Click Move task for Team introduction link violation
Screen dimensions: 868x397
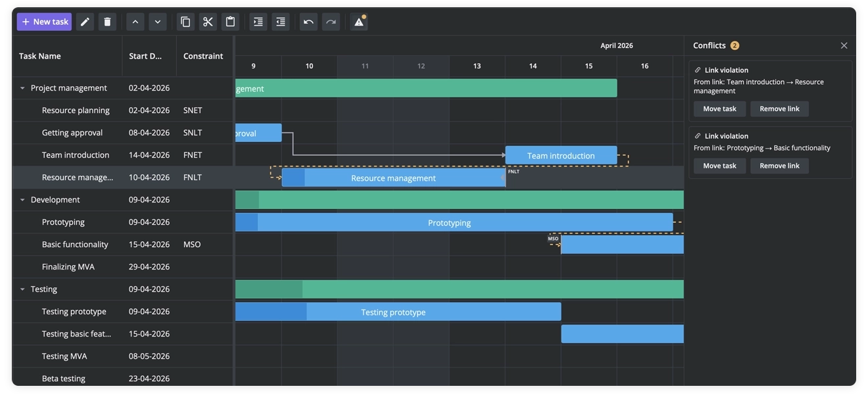coord(719,109)
